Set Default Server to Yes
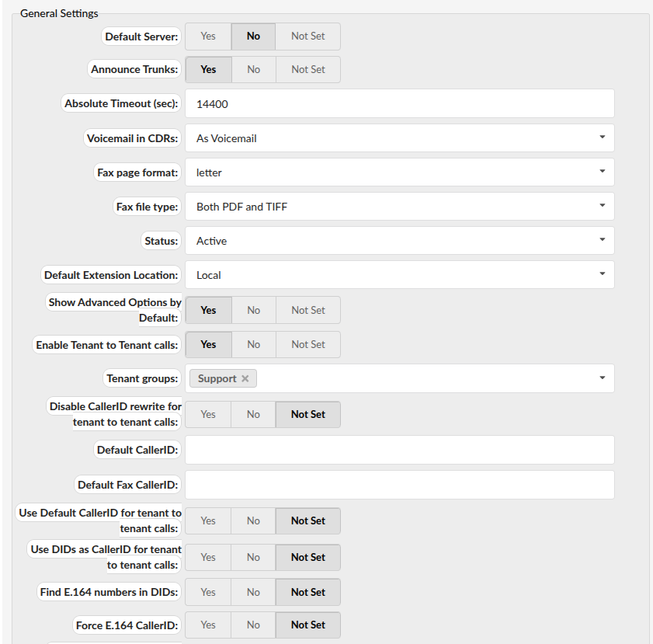Viewport: 653px width, 644px height. (x=208, y=37)
